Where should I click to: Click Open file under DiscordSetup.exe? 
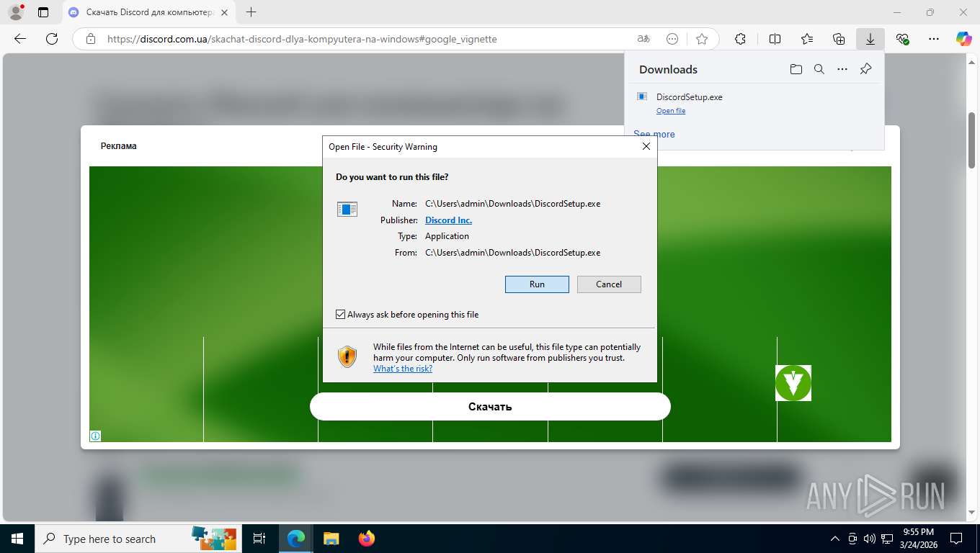pos(671,111)
